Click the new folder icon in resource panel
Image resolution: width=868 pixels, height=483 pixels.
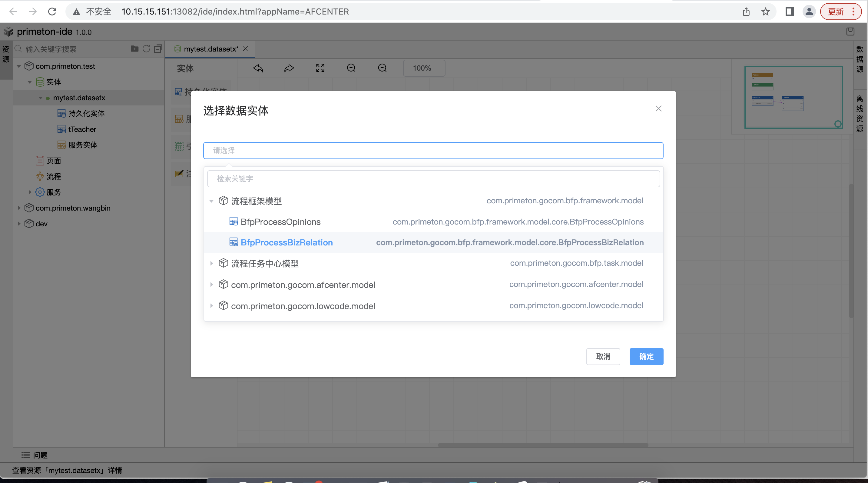point(134,49)
